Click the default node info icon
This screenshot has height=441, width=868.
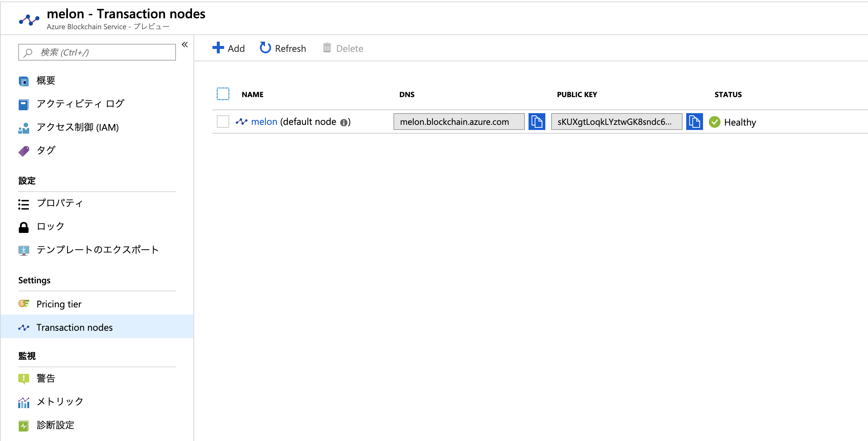(x=343, y=123)
